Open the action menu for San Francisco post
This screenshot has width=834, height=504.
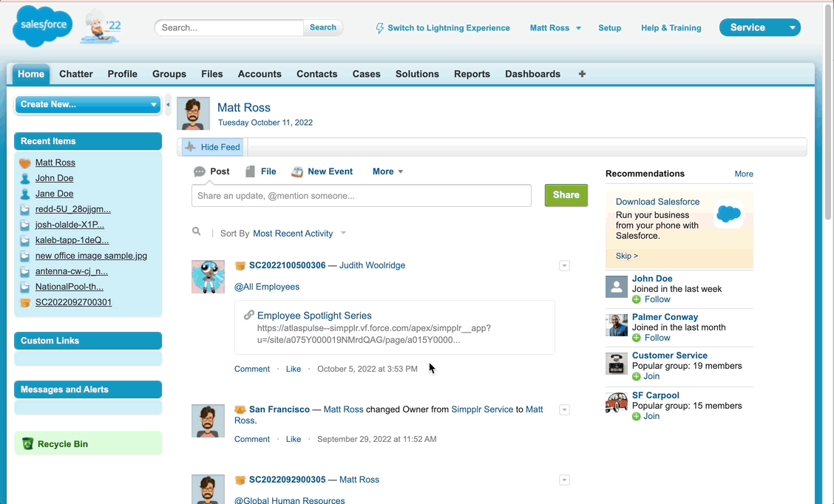tap(564, 410)
